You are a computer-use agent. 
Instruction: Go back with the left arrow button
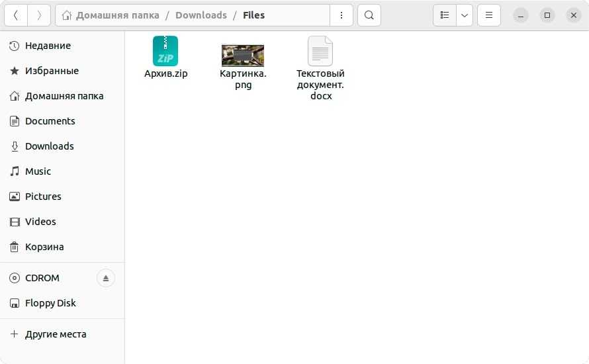[x=16, y=15]
